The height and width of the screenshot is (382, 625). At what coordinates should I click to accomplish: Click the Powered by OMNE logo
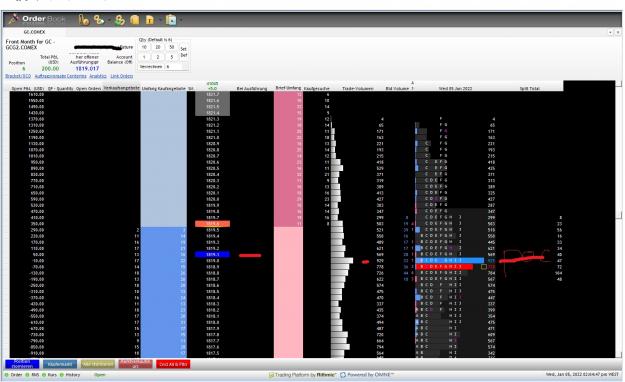click(x=367, y=375)
